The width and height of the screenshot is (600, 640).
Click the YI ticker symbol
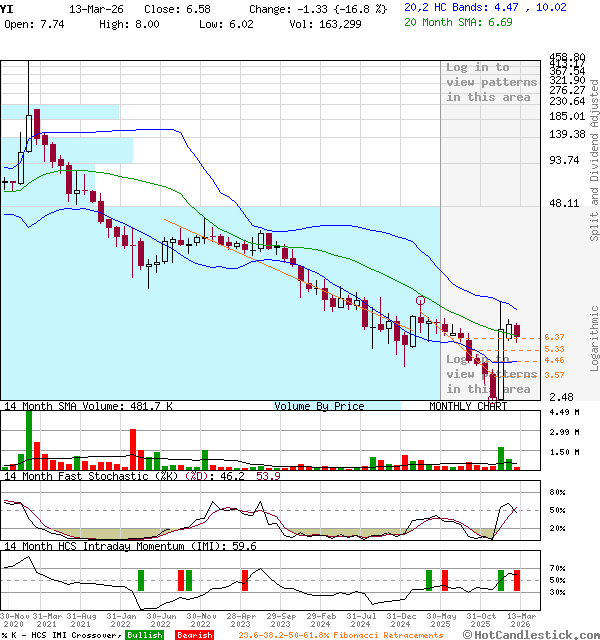click(7, 7)
